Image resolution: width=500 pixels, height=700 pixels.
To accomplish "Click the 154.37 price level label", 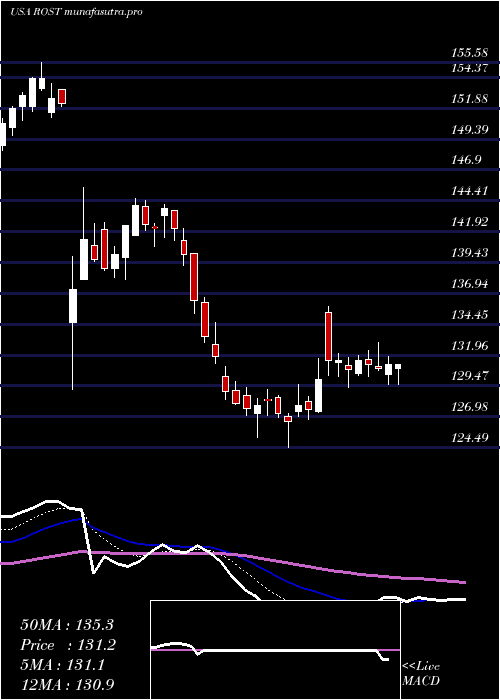I will pyautogui.click(x=469, y=68).
